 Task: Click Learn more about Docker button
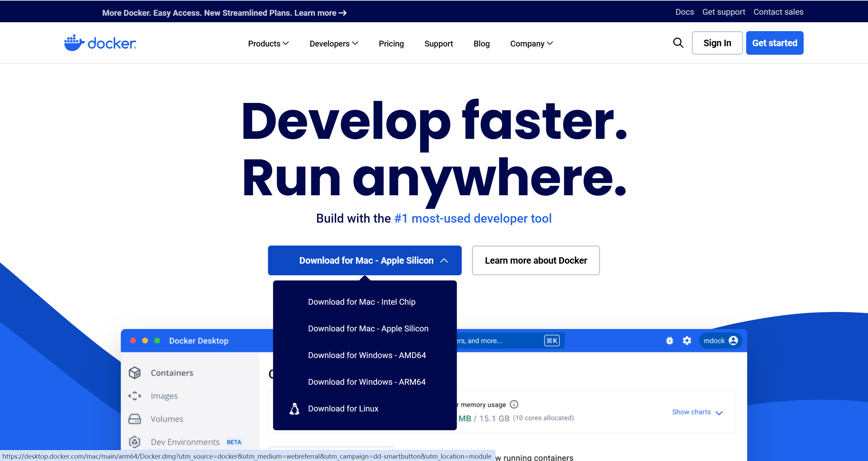point(536,261)
